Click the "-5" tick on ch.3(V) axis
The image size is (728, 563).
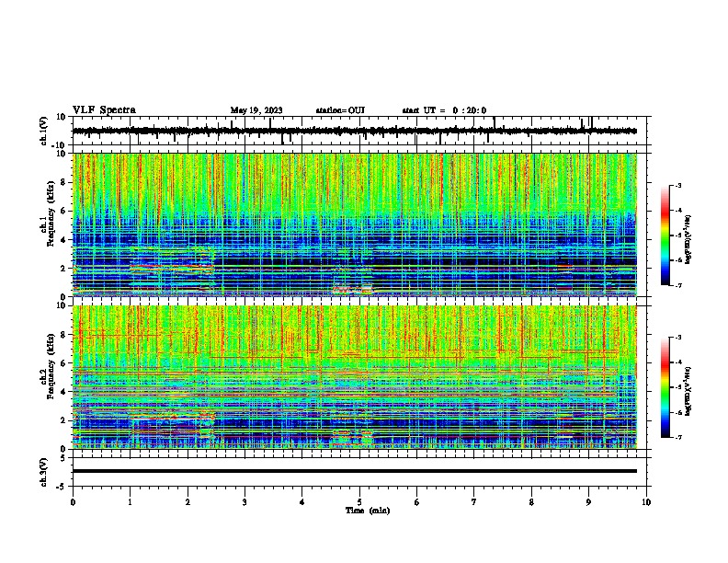click(62, 487)
